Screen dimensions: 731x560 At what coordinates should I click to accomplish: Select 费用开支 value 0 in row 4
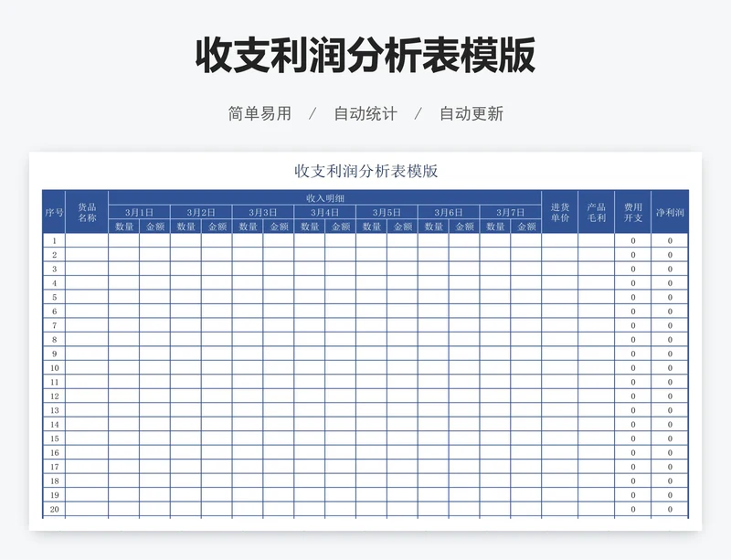(x=633, y=283)
